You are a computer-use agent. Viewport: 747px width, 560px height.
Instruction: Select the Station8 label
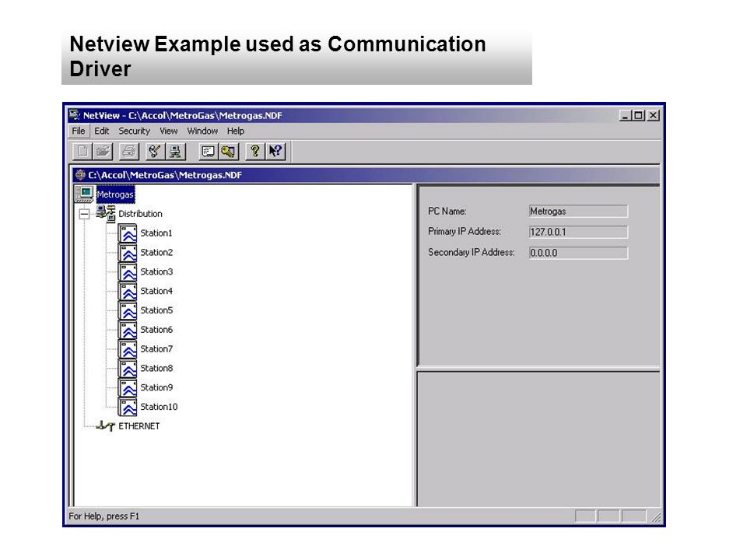coord(156,368)
